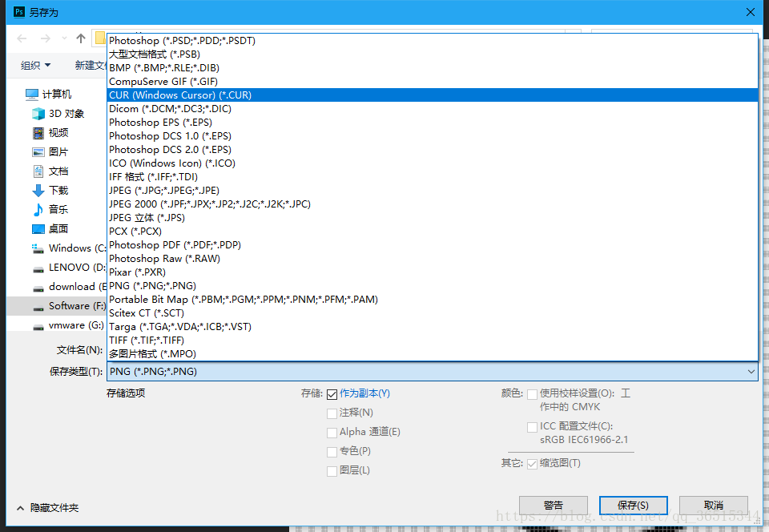Screen dimensions: 769x532
Task: Choose 大型文档格式 (*.PSB) format
Action: 432,54
